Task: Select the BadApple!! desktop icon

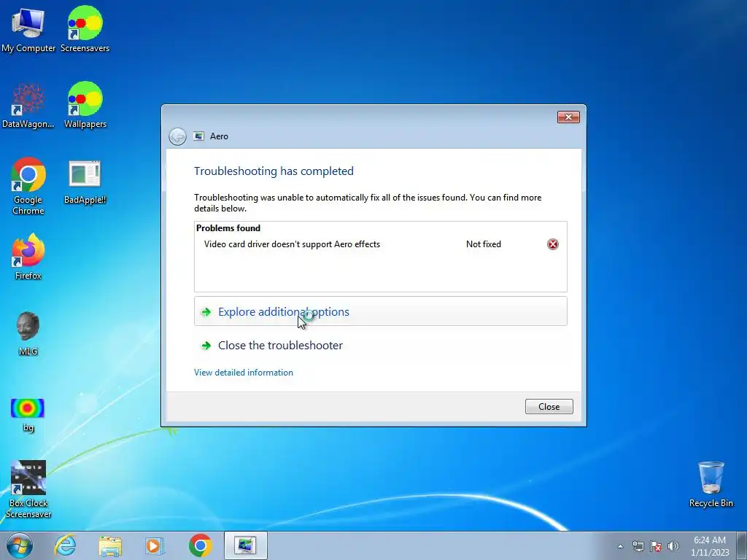Action: tap(85, 182)
